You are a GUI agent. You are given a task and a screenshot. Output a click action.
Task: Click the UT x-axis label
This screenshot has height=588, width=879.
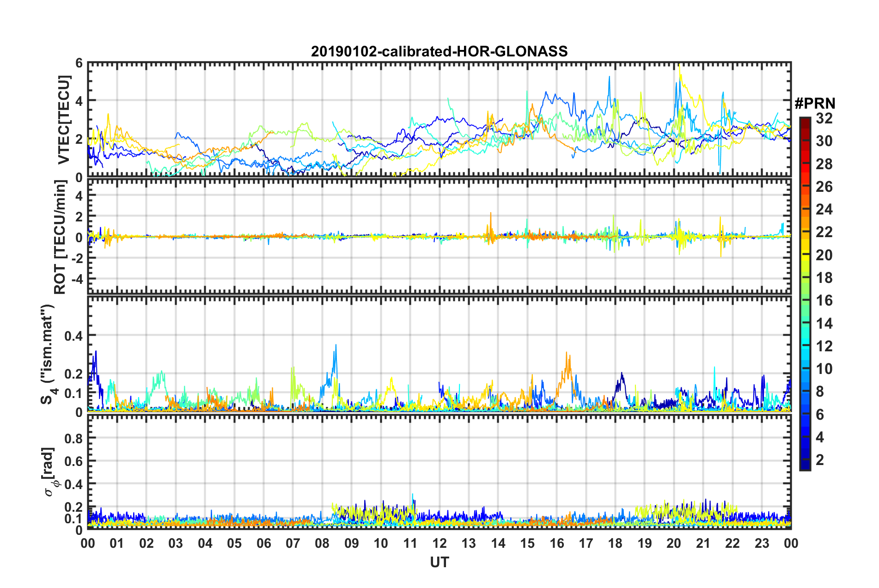[x=439, y=562]
